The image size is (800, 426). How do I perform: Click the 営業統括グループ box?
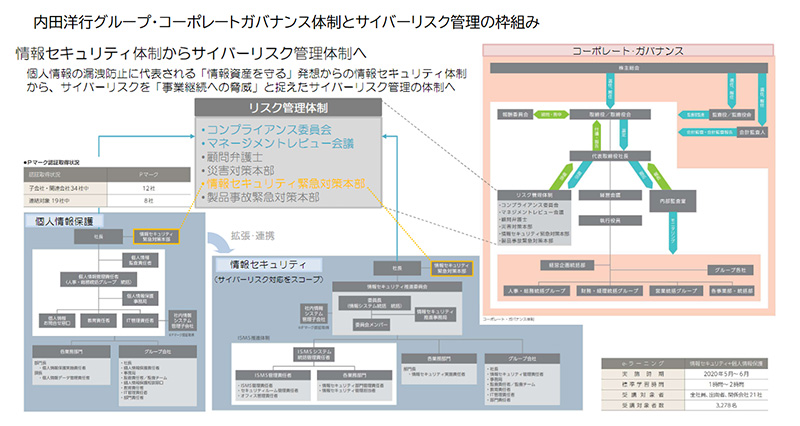(676, 291)
